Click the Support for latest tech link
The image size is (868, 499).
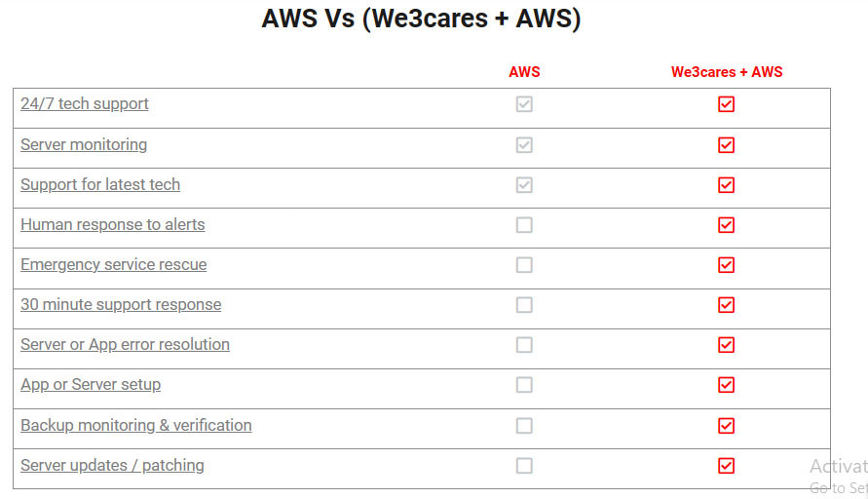100,184
